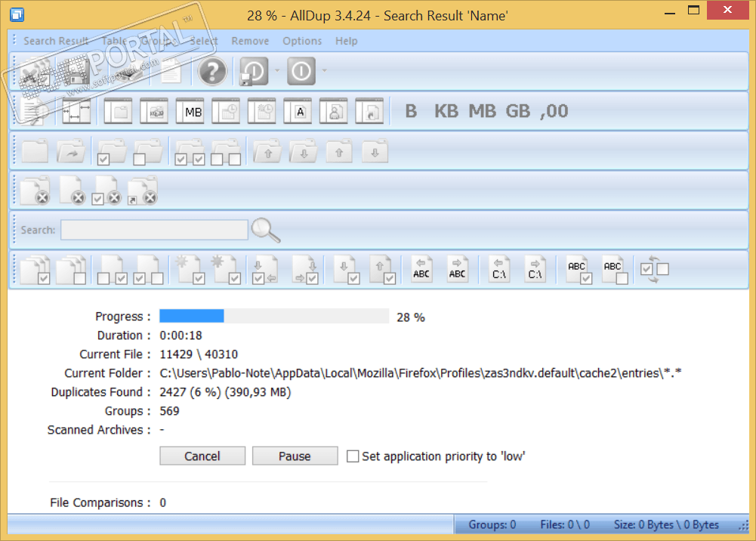Set size unit to MB text button
756x541 pixels.
point(482,111)
